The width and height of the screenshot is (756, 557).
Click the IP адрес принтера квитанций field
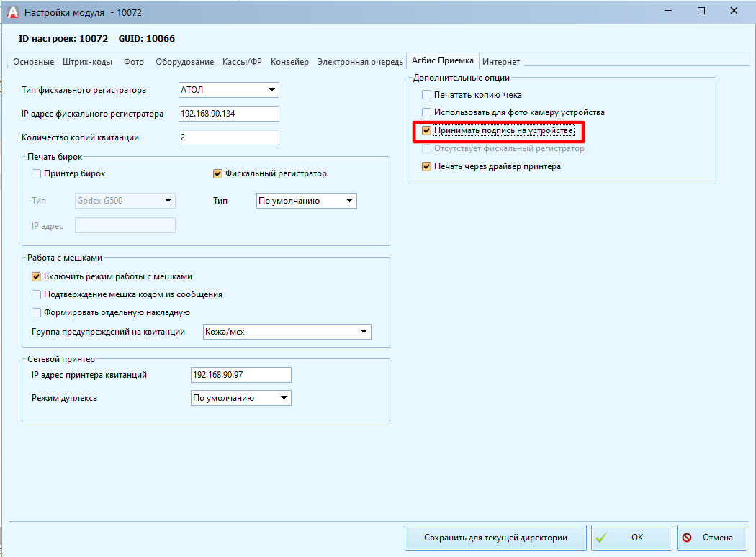(x=241, y=375)
